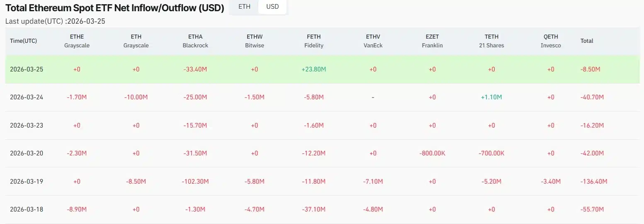Select the highlighted 2026-03-25 row date
The image size is (644, 224).
pos(27,69)
